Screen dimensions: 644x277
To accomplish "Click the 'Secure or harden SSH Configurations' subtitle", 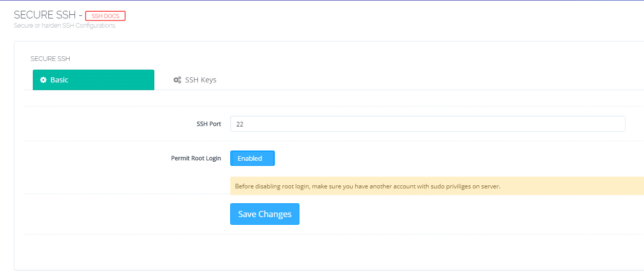I will tap(65, 26).
